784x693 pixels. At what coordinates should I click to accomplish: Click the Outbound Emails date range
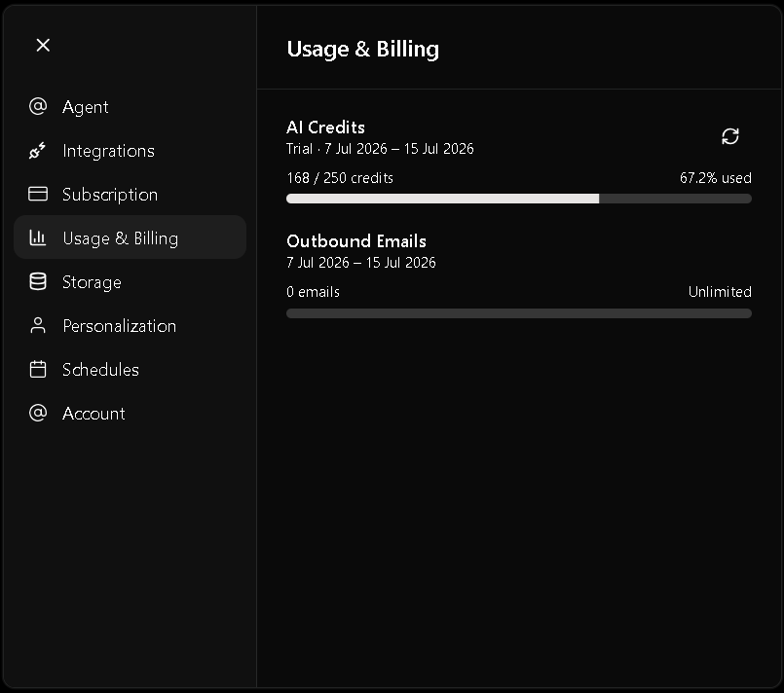[361, 263]
